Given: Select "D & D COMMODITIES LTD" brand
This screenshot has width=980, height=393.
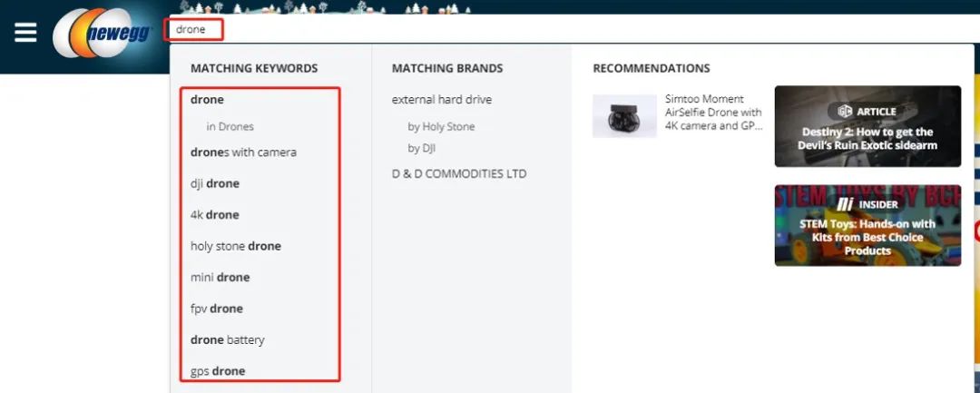Looking at the screenshot, I should tap(459, 174).
